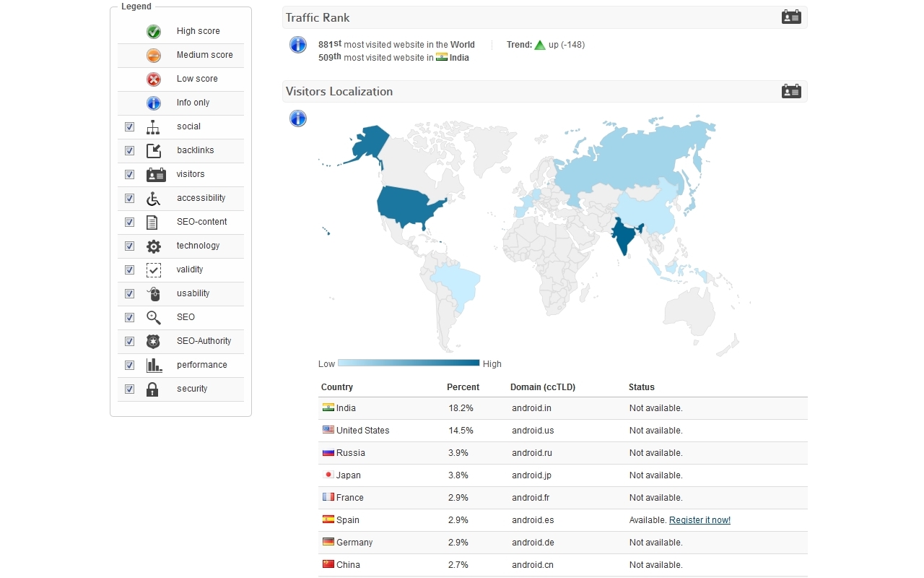Click the visitors ID card legend icon
This screenshot has width=924, height=578.
(156, 174)
